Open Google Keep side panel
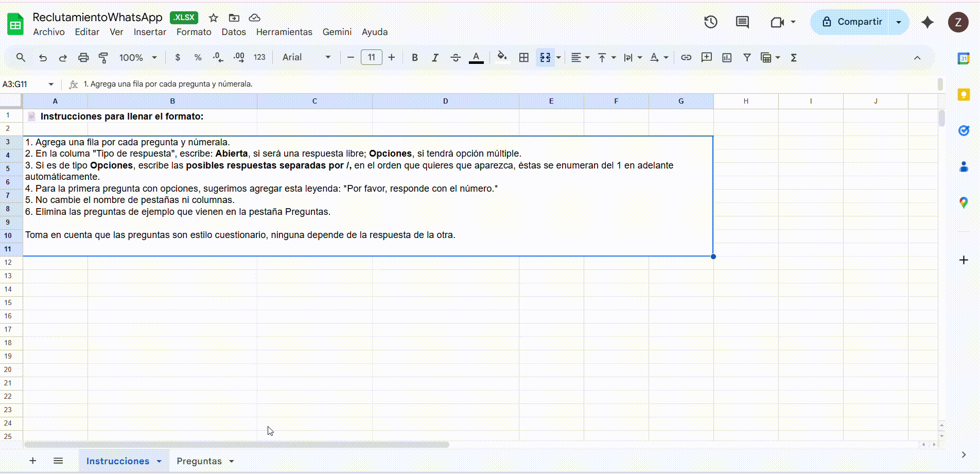Viewport: 980px width, 474px height. 964,95
